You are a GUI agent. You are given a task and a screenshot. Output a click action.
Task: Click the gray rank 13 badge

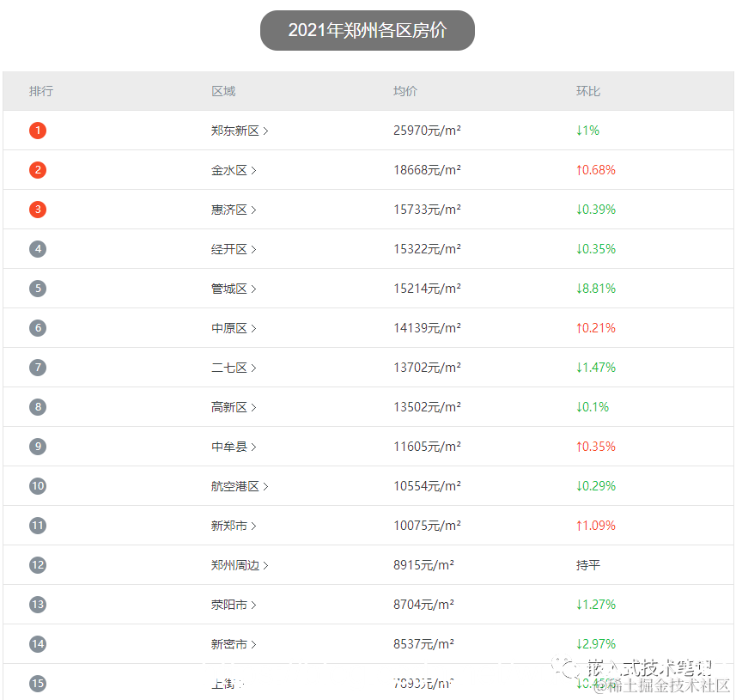coord(38,604)
